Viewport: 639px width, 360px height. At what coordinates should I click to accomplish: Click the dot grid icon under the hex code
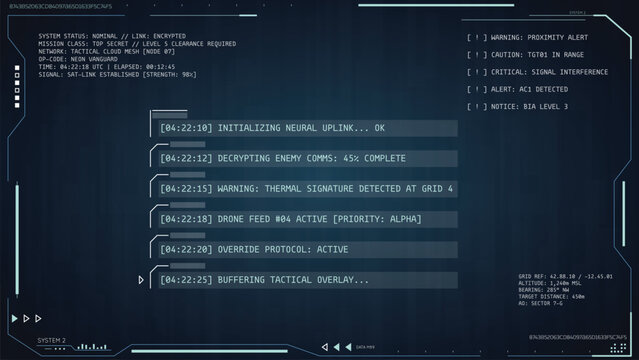point(618,348)
